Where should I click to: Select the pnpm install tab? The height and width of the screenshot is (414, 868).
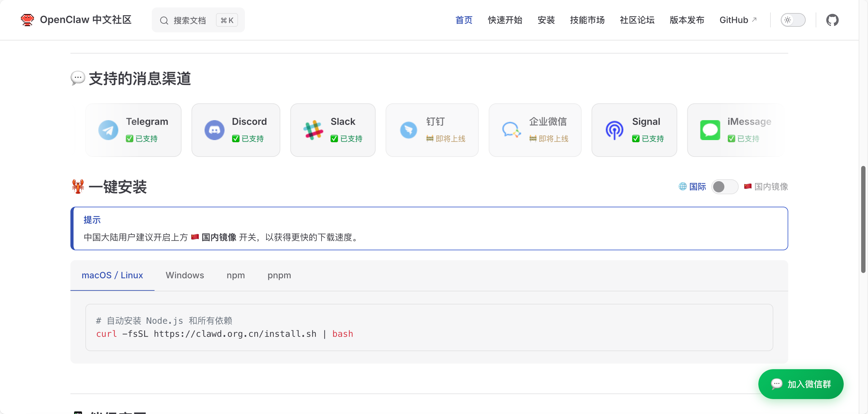[x=279, y=275]
